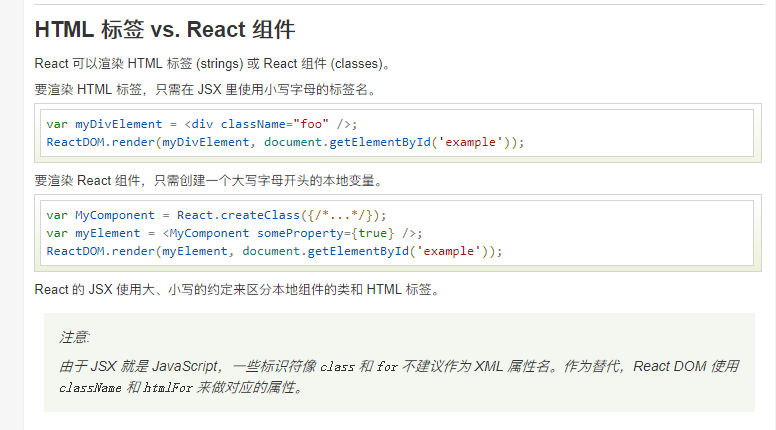Click the sentence "React 的 JSX 使用大、小写的约定"

coord(237,289)
